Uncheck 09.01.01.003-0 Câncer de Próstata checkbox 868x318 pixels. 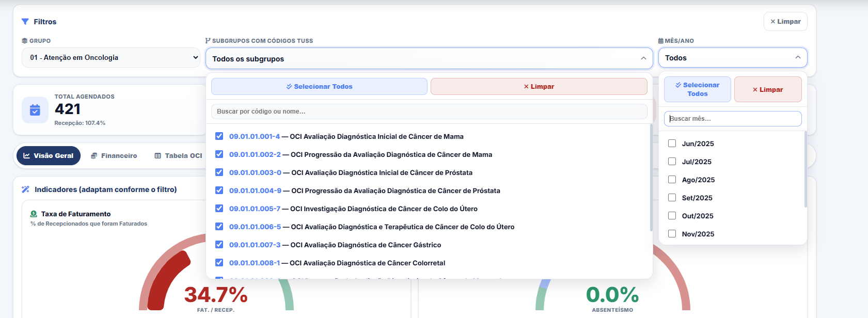tap(219, 172)
